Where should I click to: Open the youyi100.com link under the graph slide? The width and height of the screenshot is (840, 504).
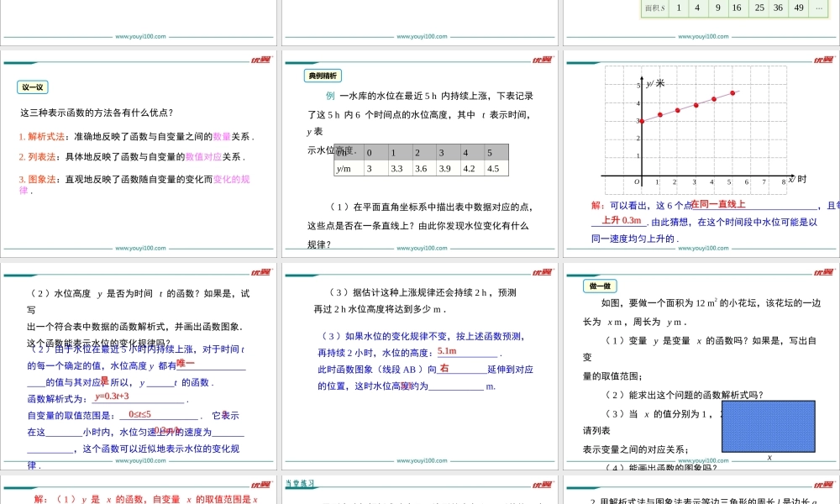pos(705,249)
